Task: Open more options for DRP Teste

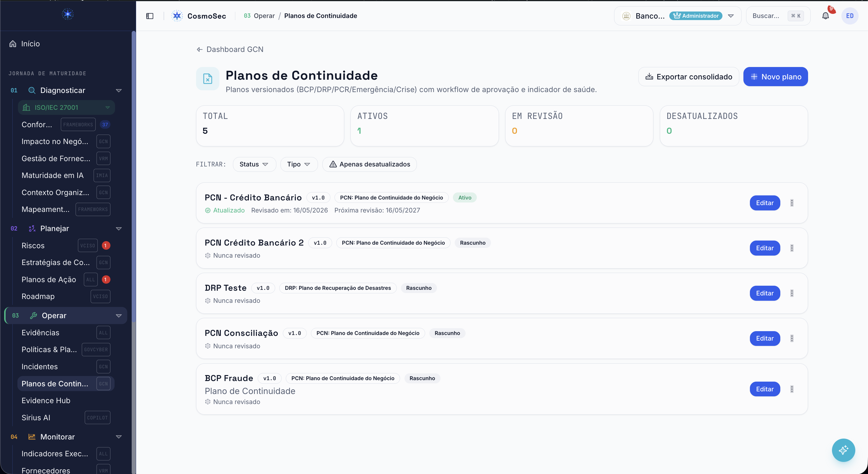Action: pyautogui.click(x=792, y=293)
